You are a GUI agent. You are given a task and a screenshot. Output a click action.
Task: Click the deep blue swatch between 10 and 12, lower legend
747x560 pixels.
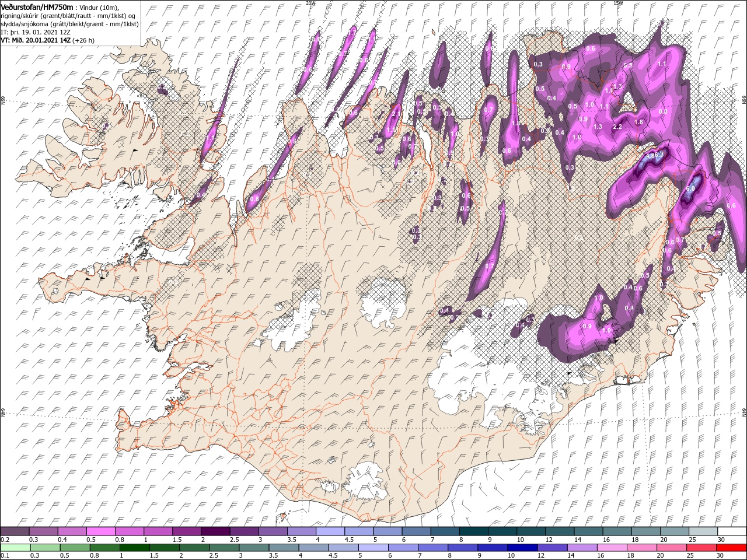point(522,548)
